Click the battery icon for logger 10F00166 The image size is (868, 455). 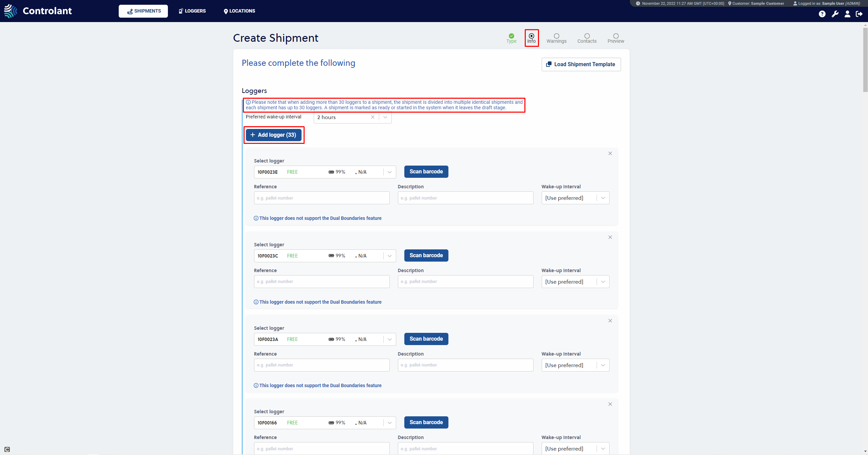point(331,423)
